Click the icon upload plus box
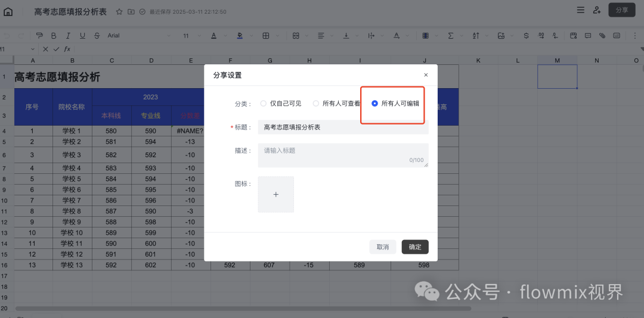Screen dimensions: 644x318 click(x=275, y=195)
